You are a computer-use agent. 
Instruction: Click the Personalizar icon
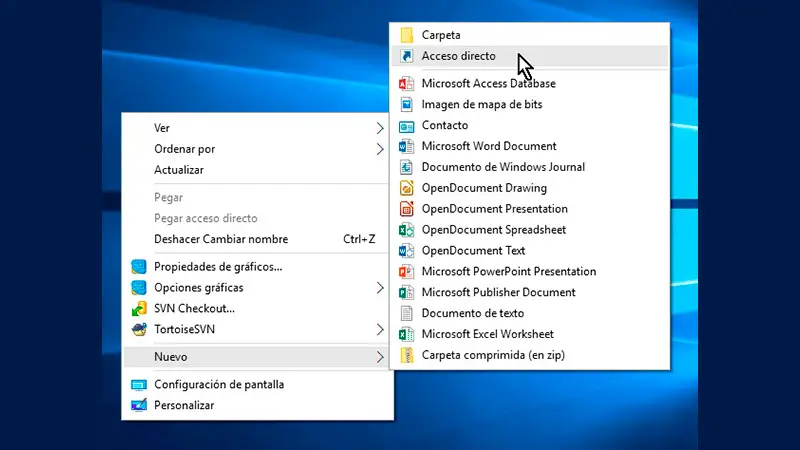(139, 405)
